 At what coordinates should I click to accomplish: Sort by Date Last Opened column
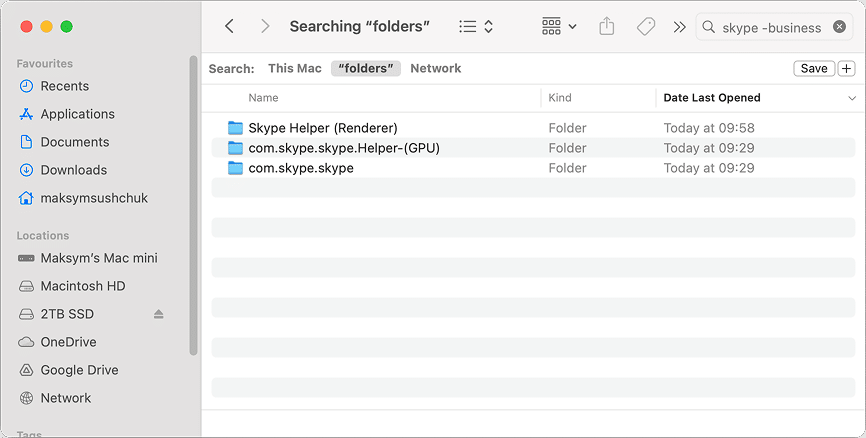712,98
